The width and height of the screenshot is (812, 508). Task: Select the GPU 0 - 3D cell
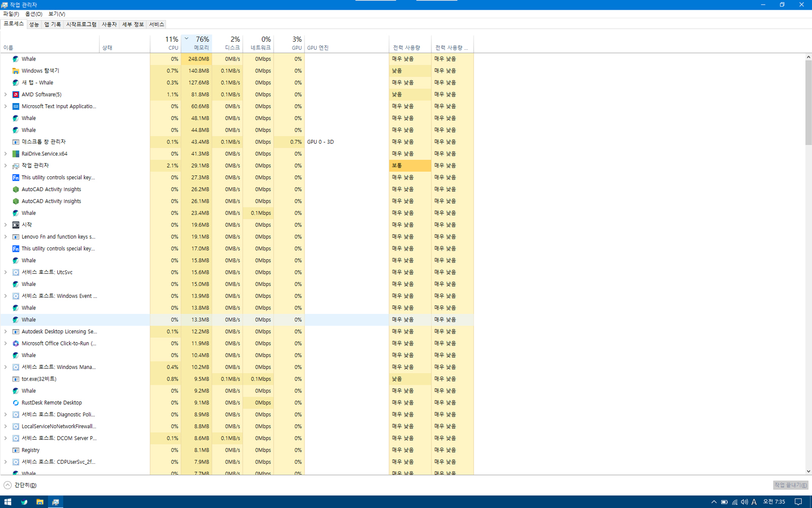tap(347, 142)
